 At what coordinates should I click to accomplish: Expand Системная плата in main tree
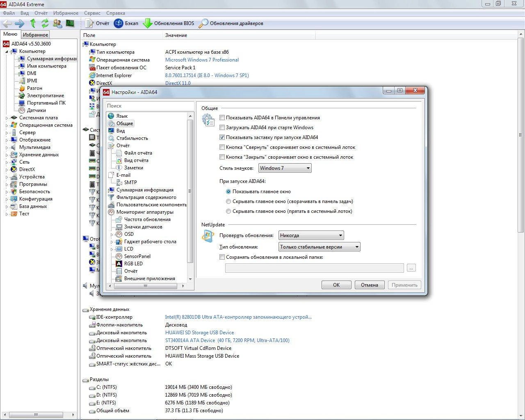tap(7, 118)
